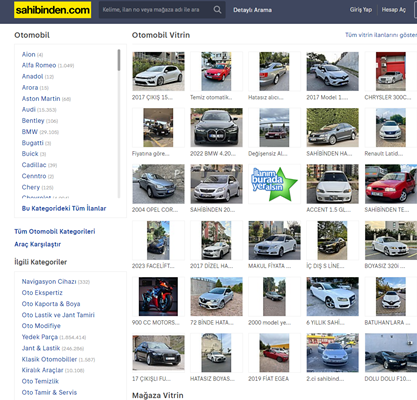Image resolution: width=417 pixels, height=400 pixels.
Task: Open 2022 BMW 4.20 listing thumbnail
Action: pos(216,127)
